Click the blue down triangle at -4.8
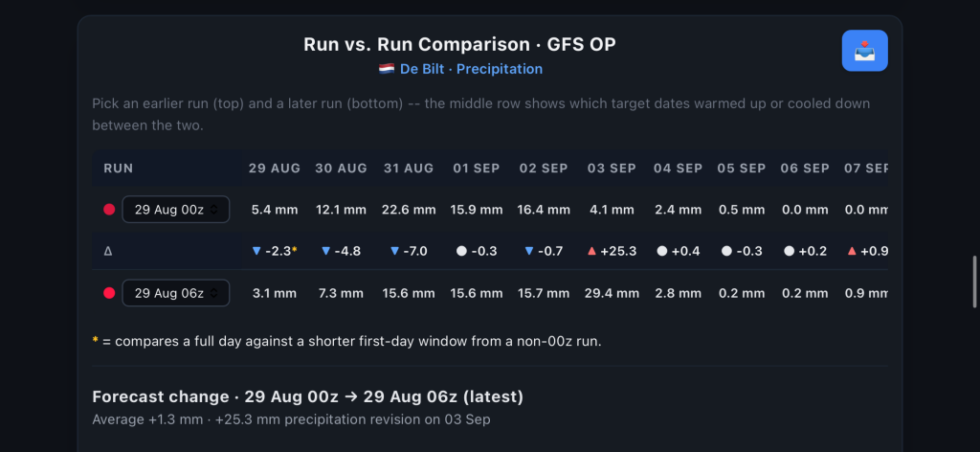The width and height of the screenshot is (980, 452). point(325,251)
